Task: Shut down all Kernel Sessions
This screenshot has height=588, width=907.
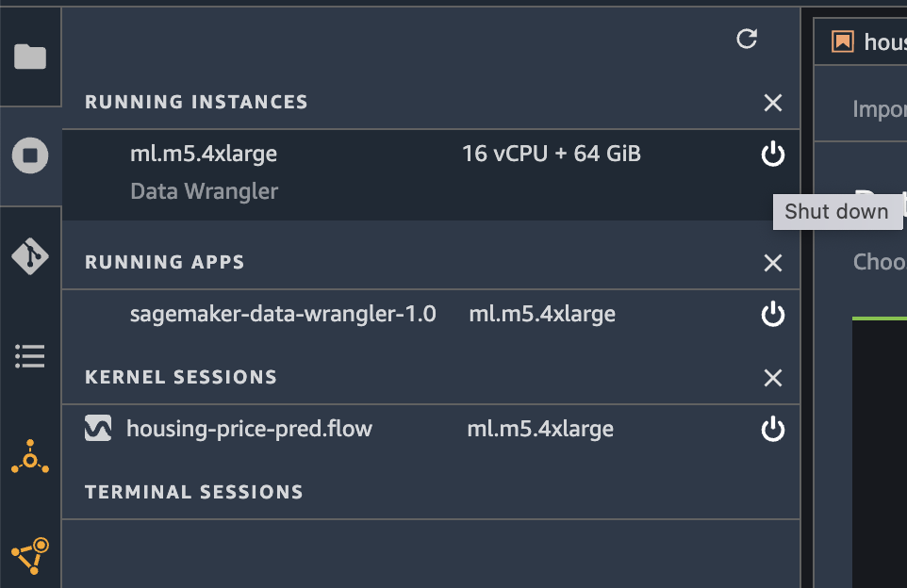Action: pos(773,378)
